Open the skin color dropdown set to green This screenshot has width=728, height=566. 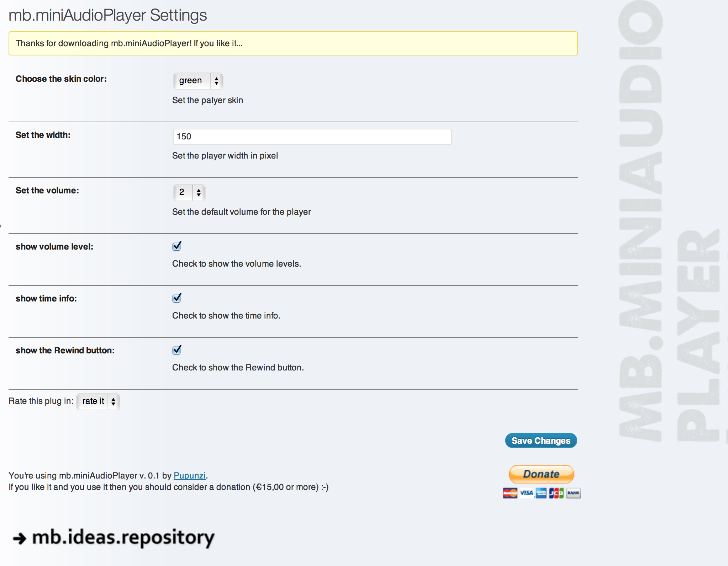(x=198, y=81)
